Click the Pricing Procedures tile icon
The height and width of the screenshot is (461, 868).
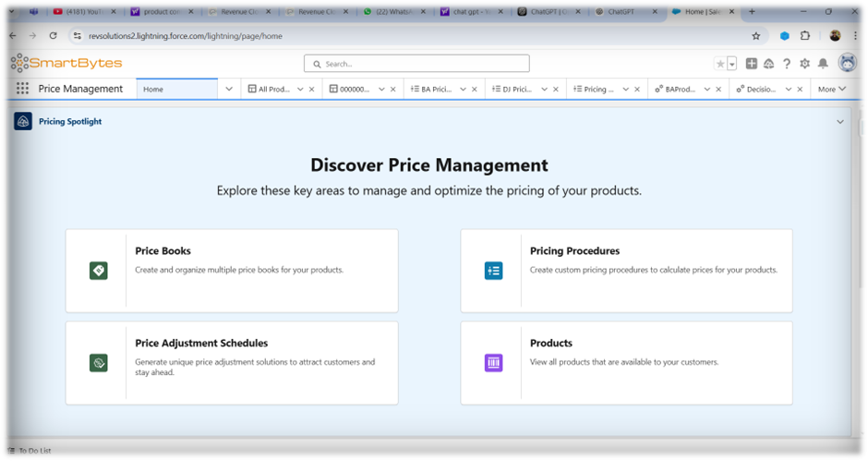(x=493, y=271)
